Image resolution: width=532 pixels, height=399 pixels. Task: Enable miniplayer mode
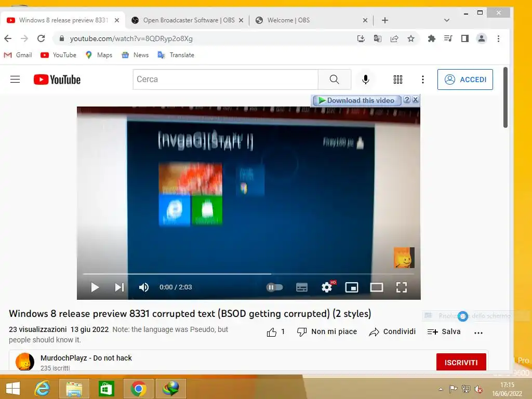pos(352,287)
